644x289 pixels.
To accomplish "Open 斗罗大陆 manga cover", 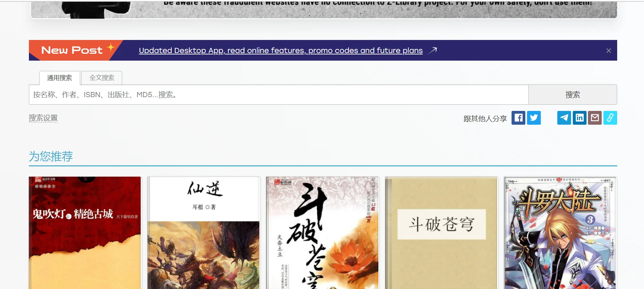I will (560, 233).
